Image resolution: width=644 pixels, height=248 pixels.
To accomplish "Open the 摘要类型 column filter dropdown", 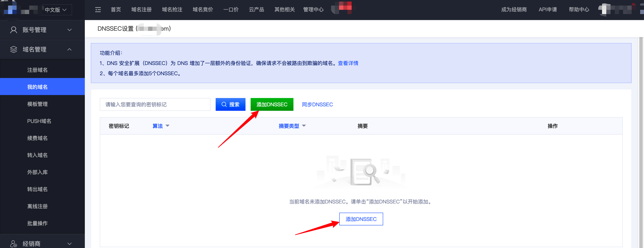I will tap(292, 126).
